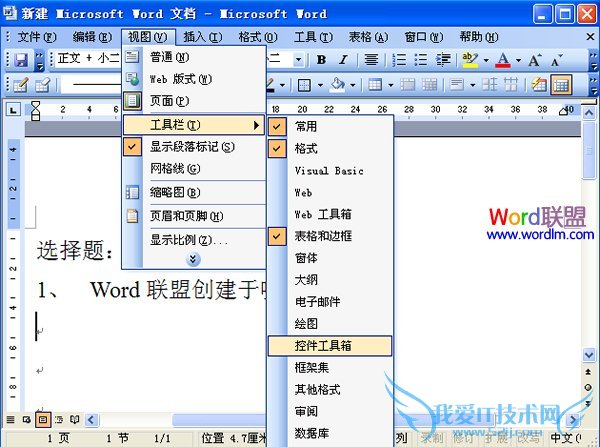Select the table Eraser tool
Viewport: 600px width, 447px height.
[x=42, y=85]
